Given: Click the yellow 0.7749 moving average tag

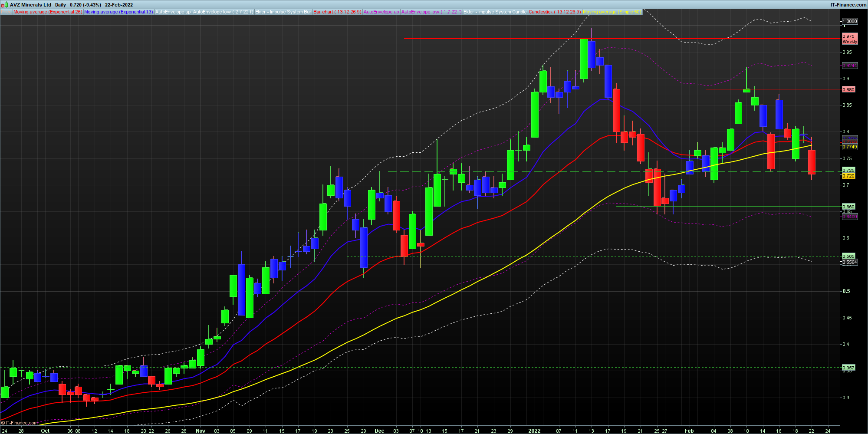Looking at the screenshot, I should tap(850, 147).
